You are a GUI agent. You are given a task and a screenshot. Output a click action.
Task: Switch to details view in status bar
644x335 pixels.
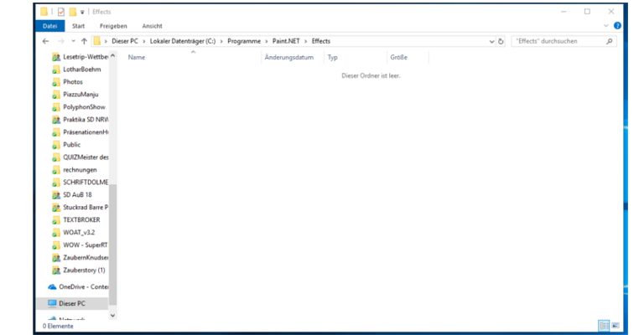603,325
